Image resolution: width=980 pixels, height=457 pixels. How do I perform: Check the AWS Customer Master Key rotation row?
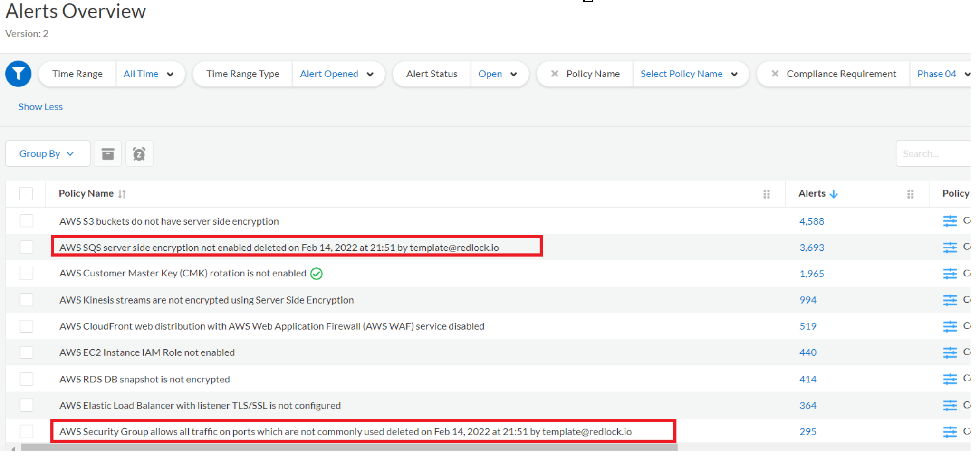tap(27, 273)
